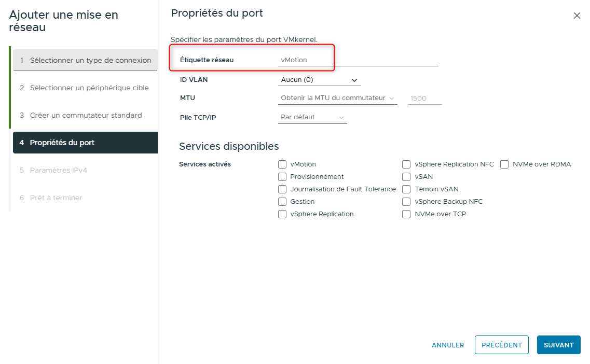Close the wizard with the X icon
This screenshot has width=590, height=364.
coord(577,16)
